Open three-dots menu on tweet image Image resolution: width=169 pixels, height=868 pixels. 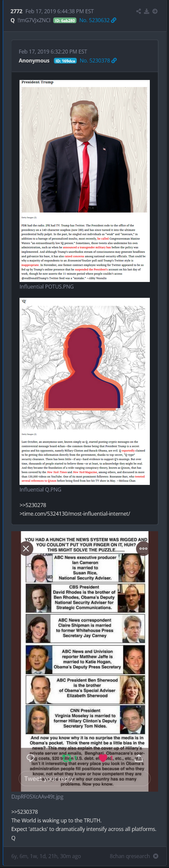[143, 548]
